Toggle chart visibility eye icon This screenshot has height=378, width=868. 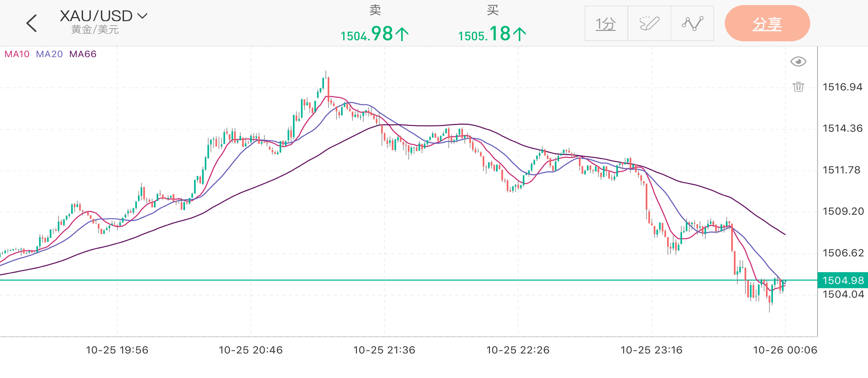[x=798, y=62]
